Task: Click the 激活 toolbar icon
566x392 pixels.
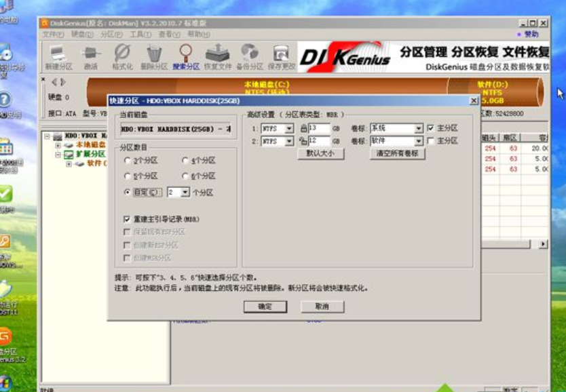Action: pyautogui.click(x=91, y=57)
